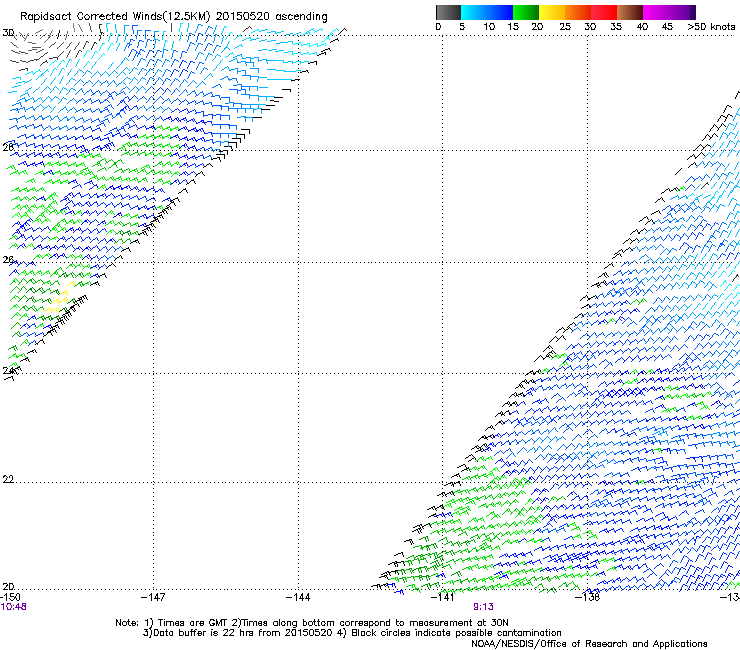Pick the dark blue 10-15 knot legend swatch
740x650 pixels.
[500, 12]
